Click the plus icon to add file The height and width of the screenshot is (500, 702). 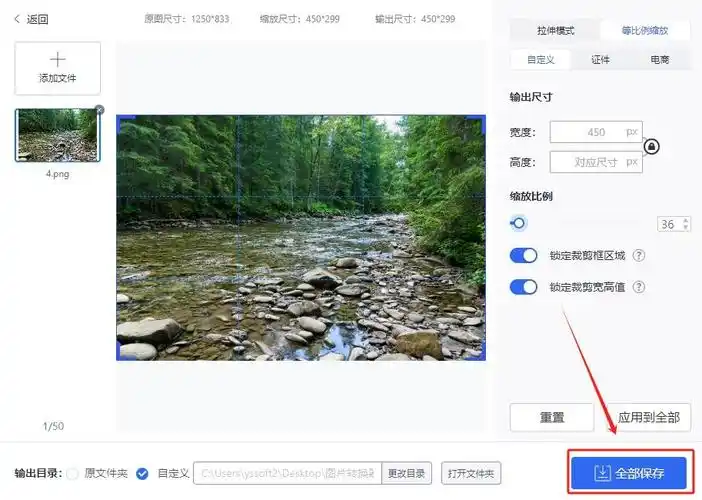tap(57, 60)
